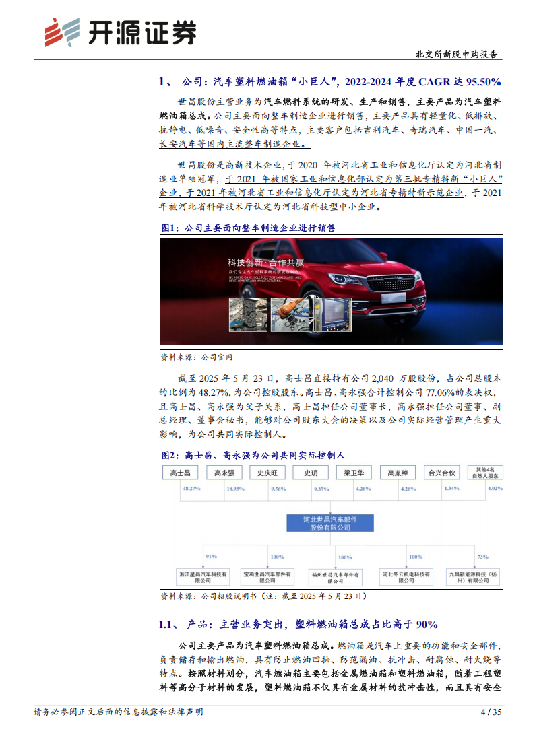Click the 史玥 shareholder box
This screenshot has width=535, height=756.
311,473
